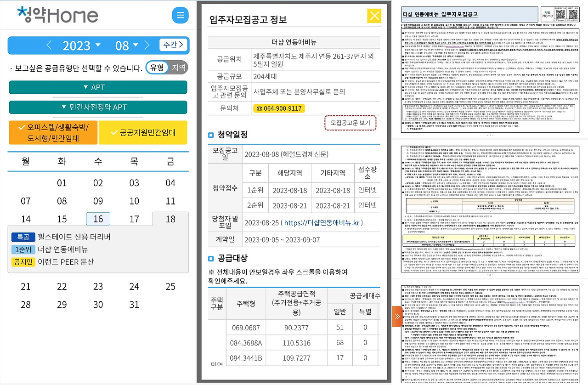Switch the 유형/지역 toggle
This screenshot has width=588, height=385.
click(167, 68)
